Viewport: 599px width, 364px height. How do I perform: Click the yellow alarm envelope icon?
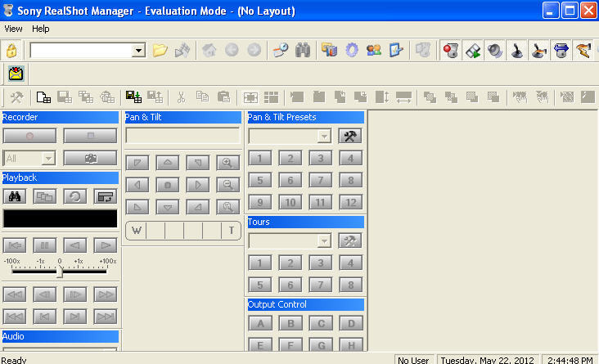(16, 74)
